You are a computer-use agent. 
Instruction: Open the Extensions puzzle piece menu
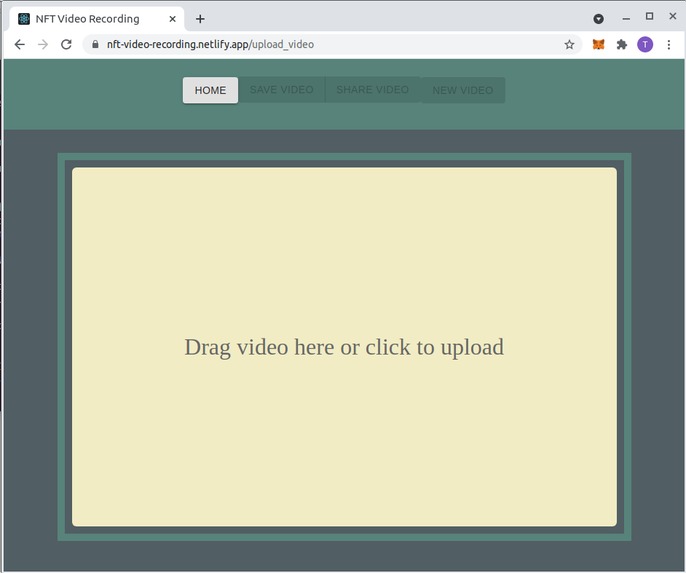(x=622, y=44)
